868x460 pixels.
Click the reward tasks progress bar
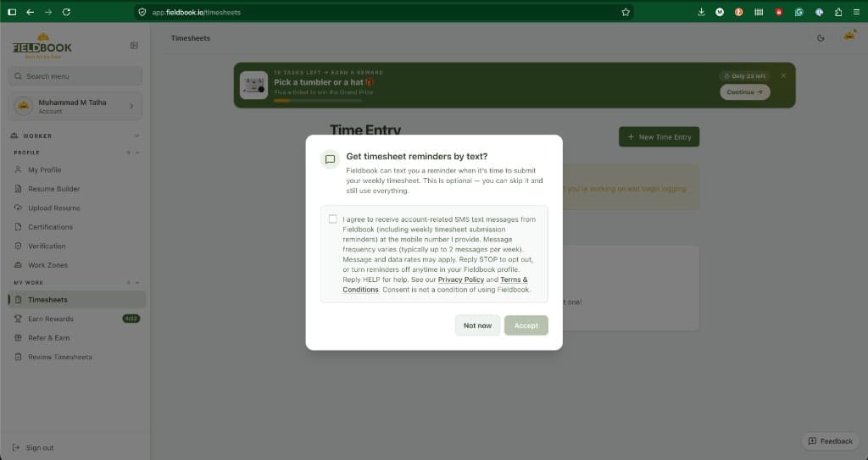coord(318,101)
